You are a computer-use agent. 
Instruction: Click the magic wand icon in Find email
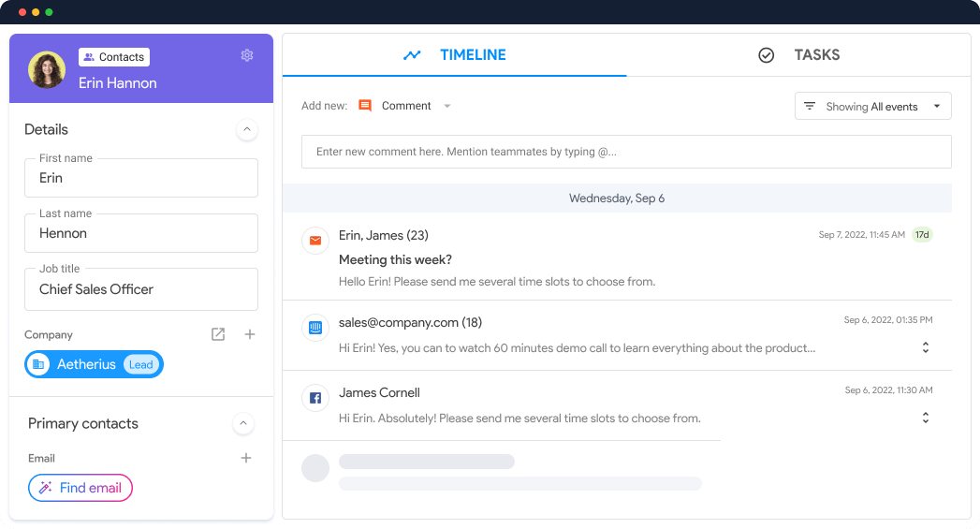click(x=46, y=488)
